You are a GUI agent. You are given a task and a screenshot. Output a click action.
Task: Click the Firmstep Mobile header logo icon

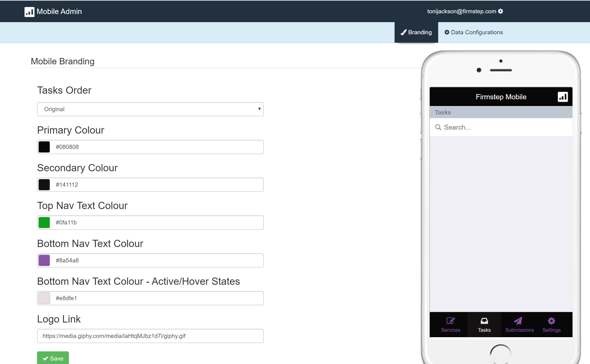[563, 96]
